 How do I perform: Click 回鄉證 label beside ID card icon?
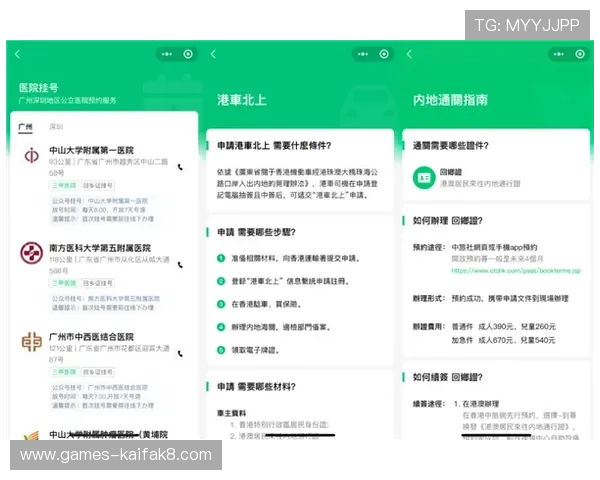[451, 172]
